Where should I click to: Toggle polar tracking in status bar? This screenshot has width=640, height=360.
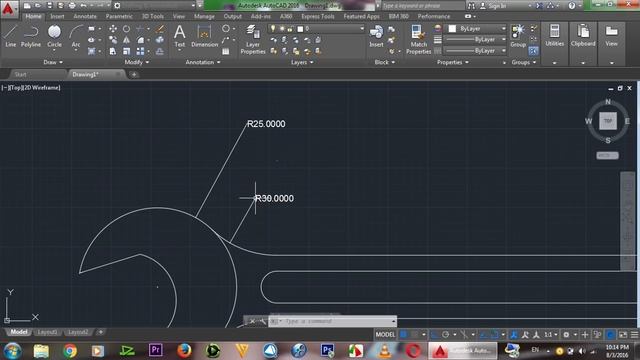pos(445,335)
